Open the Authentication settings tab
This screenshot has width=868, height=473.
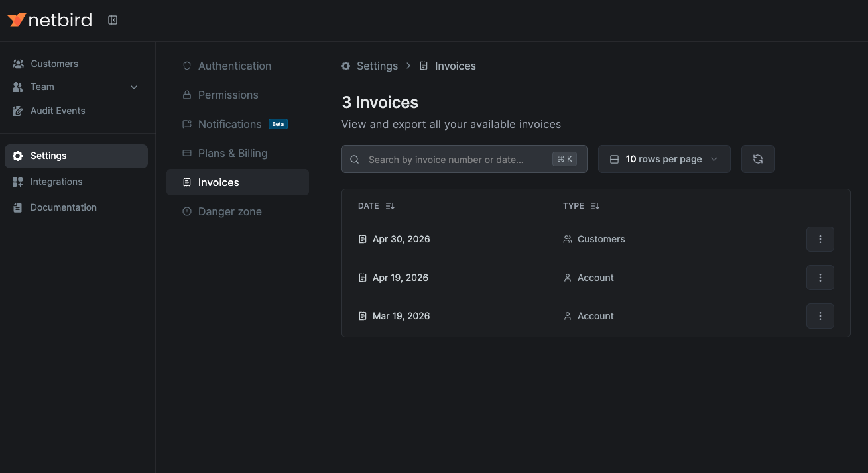237,66
